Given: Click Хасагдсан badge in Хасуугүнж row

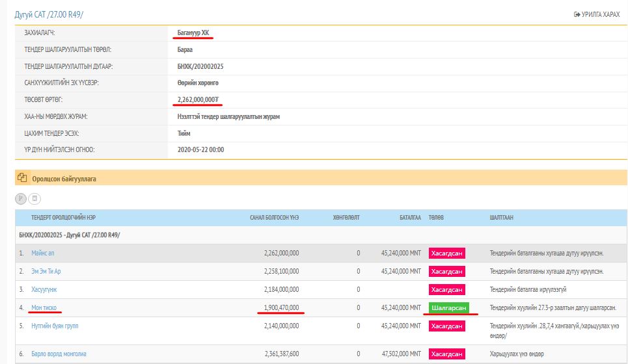Looking at the screenshot, I should (x=446, y=289).
